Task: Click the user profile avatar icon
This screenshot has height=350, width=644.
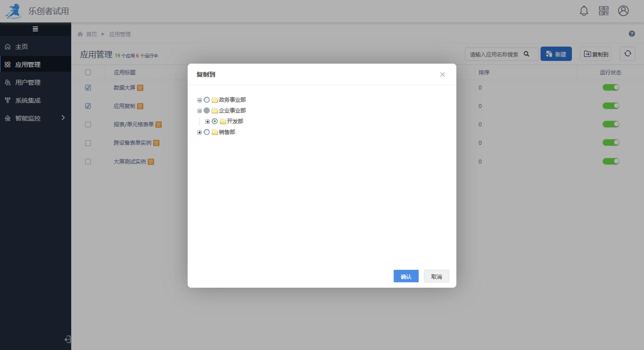Action: (623, 11)
